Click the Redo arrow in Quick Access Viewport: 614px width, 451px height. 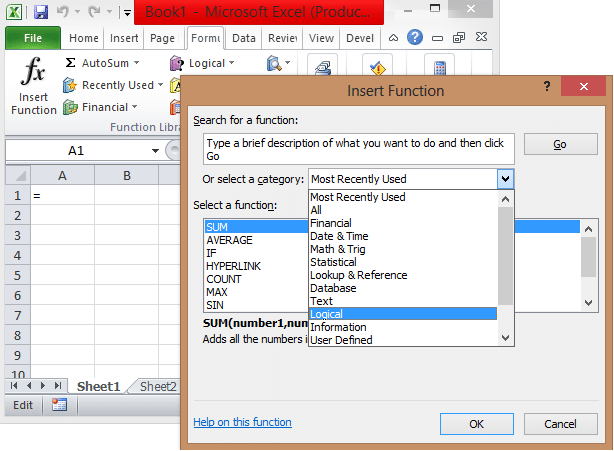[x=94, y=12]
